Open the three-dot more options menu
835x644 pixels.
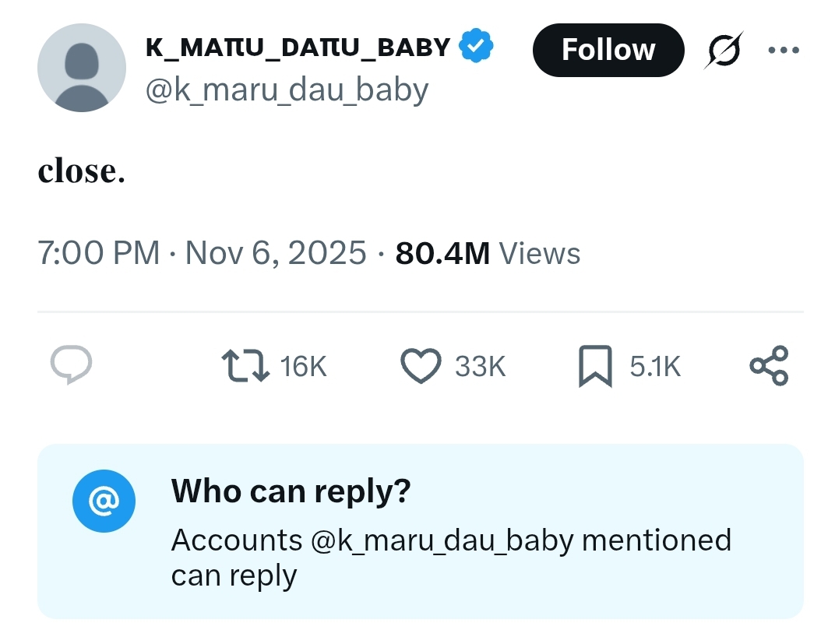783,50
